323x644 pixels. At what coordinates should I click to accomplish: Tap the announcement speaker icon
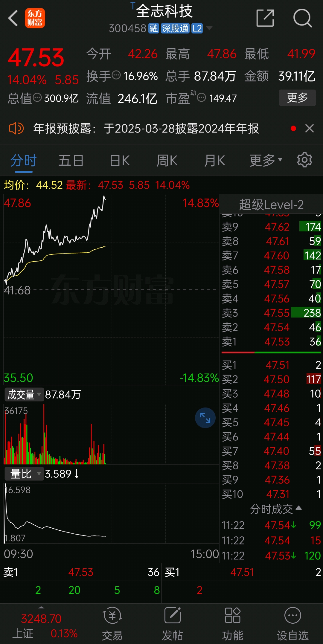(x=16, y=129)
